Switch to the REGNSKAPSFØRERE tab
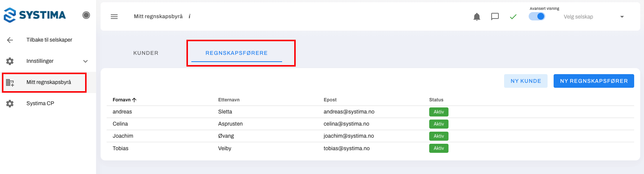 237,53
